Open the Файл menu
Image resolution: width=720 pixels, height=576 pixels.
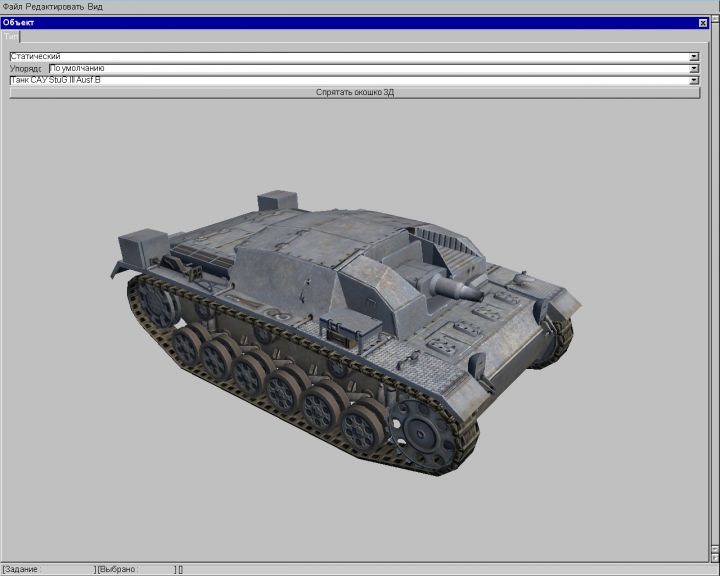(12, 6)
